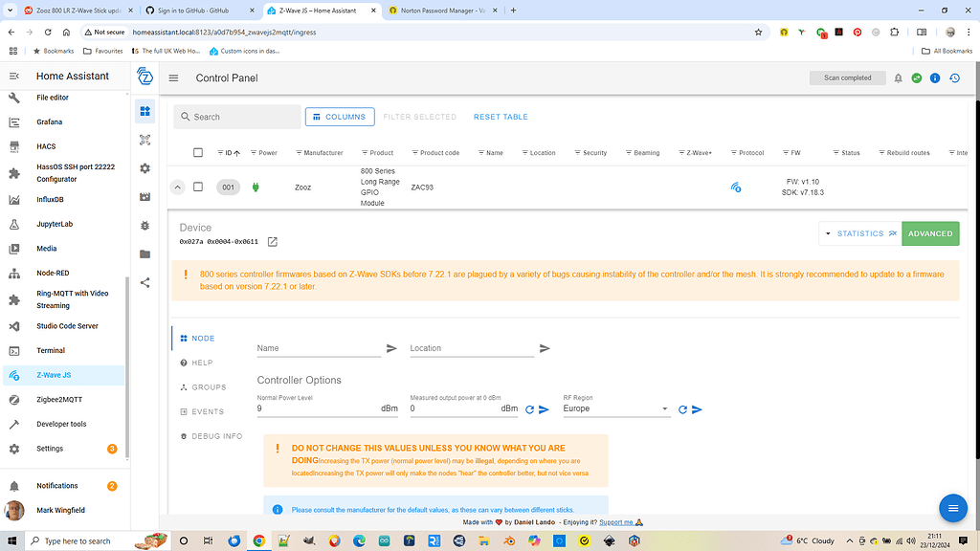Refresh the RF Region value
Screen dimensions: 980x551
click(682, 409)
